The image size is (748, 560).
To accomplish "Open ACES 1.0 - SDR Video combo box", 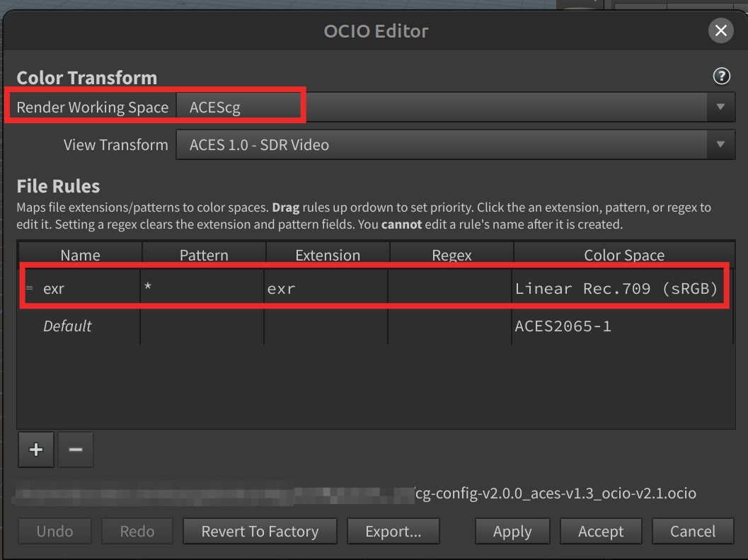I will [x=456, y=144].
